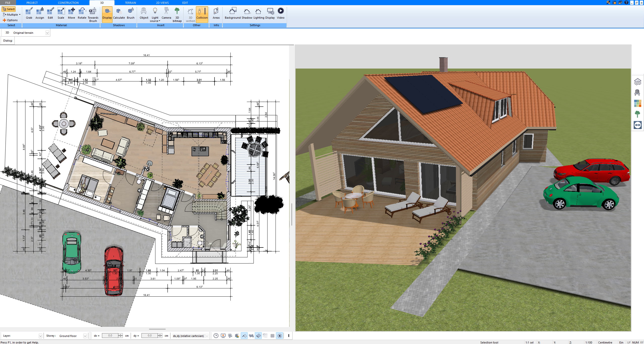This screenshot has width=644, height=344.
Task: Insert a 3D bitmap
Action: pos(177,15)
